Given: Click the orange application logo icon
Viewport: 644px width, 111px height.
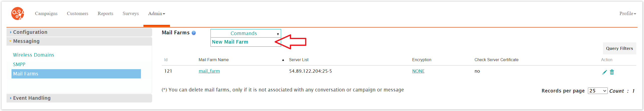Looking at the screenshot, I should tap(18, 14).
